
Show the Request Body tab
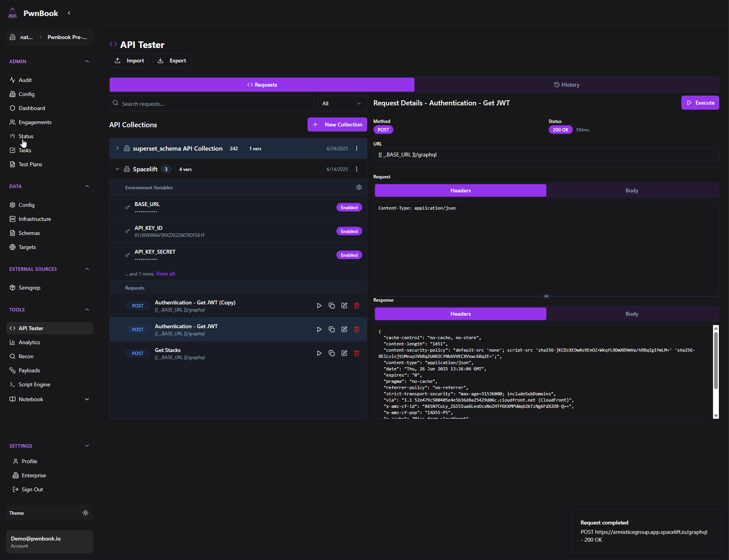coord(632,190)
